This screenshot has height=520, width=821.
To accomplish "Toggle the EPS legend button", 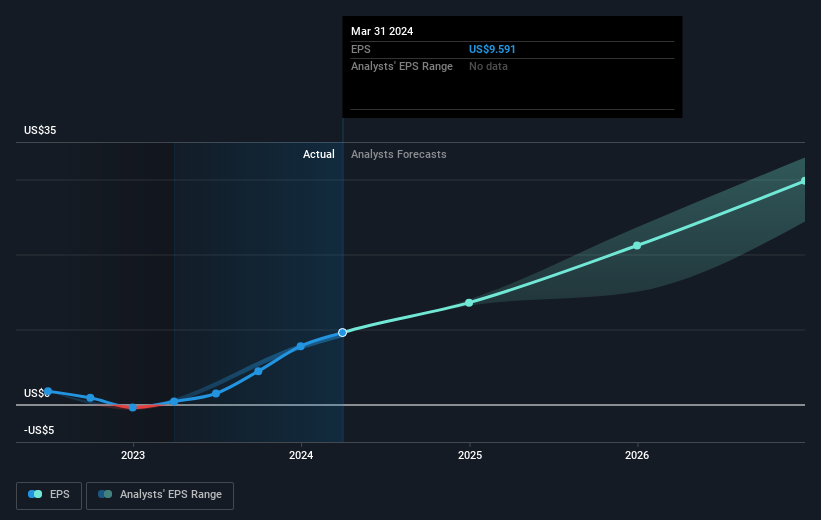I will [49, 495].
